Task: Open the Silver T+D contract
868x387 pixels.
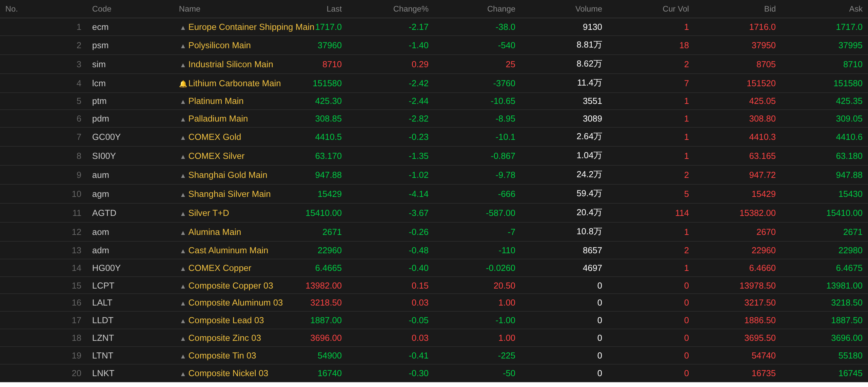Action: (209, 213)
